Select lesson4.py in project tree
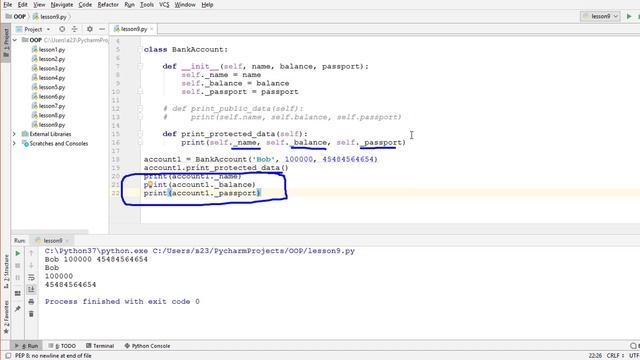Image resolution: width=640 pixels, height=360 pixels. [x=49, y=78]
